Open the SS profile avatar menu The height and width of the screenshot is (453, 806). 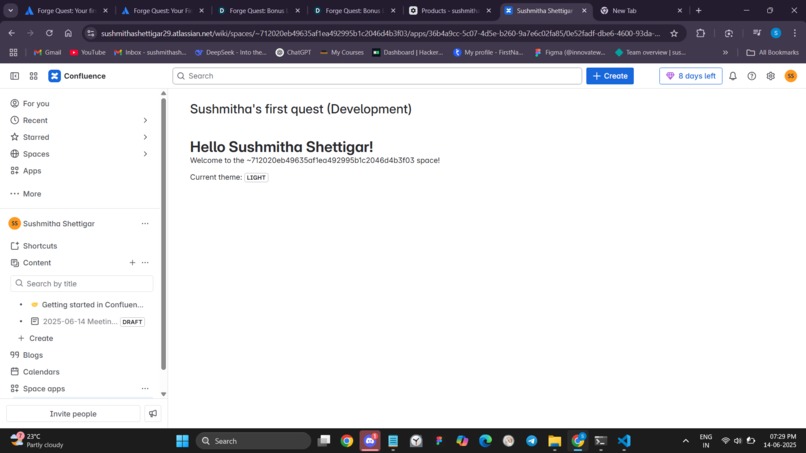tap(791, 76)
